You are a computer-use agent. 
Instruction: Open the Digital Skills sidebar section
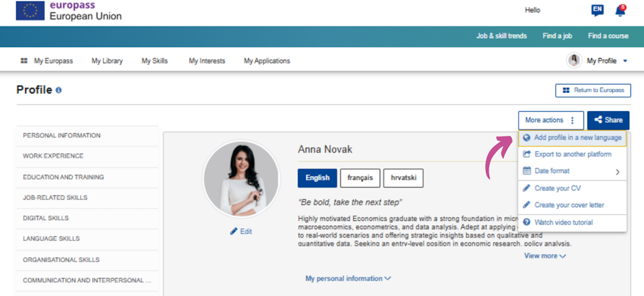[87, 219]
